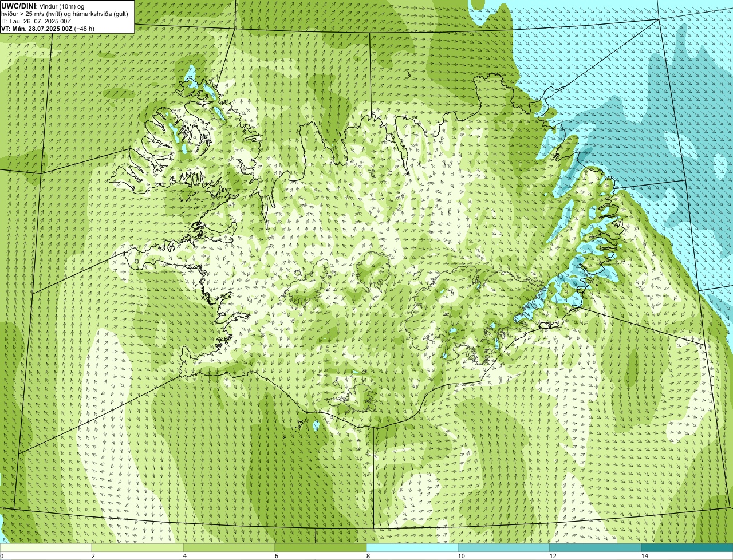
Task: Click the "hviður > 25 m/s (hvítt)" text line
Action: coord(65,14)
